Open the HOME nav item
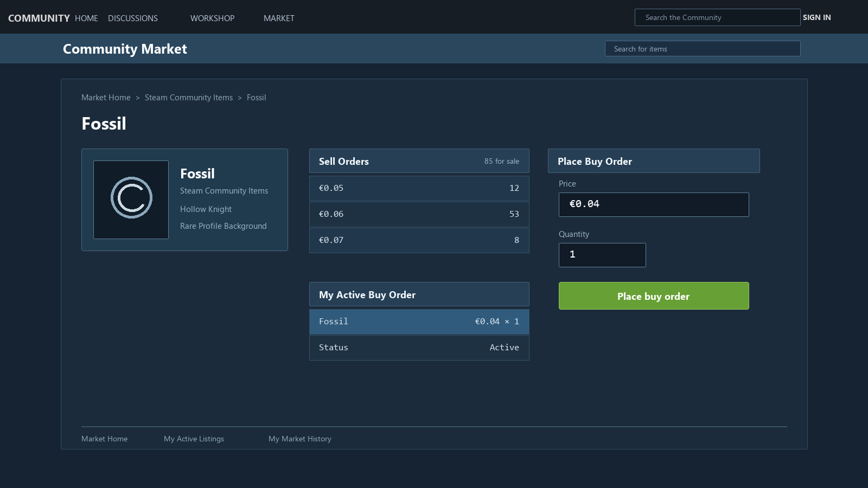The height and width of the screenshot is (488, 868). [x=86, y=18]
